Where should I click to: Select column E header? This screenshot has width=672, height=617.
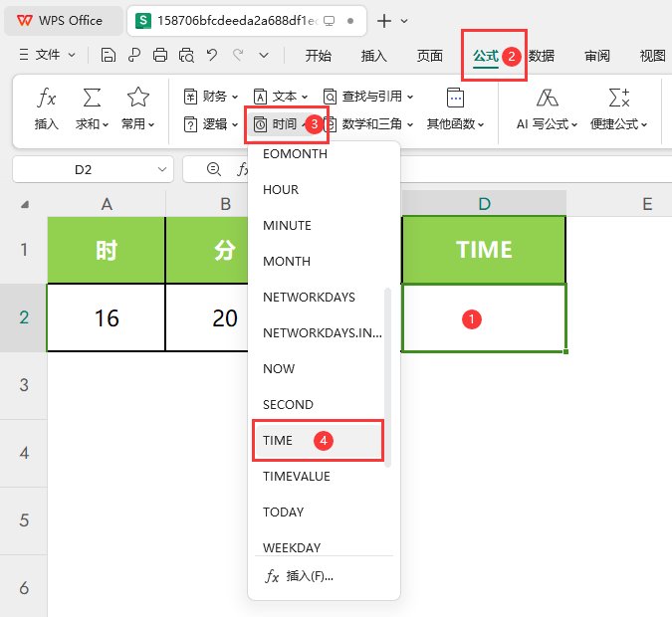coord(647,204)
